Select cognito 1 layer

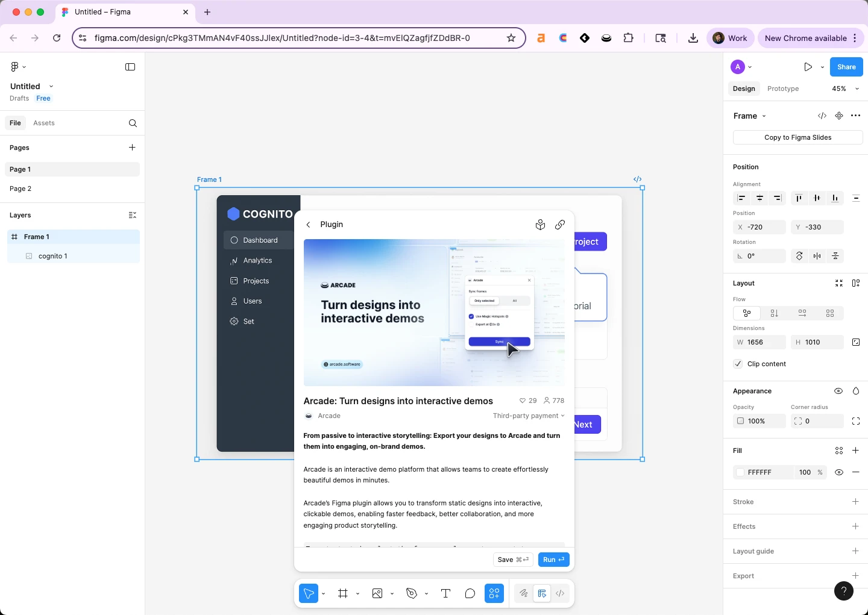pos(74,256)
